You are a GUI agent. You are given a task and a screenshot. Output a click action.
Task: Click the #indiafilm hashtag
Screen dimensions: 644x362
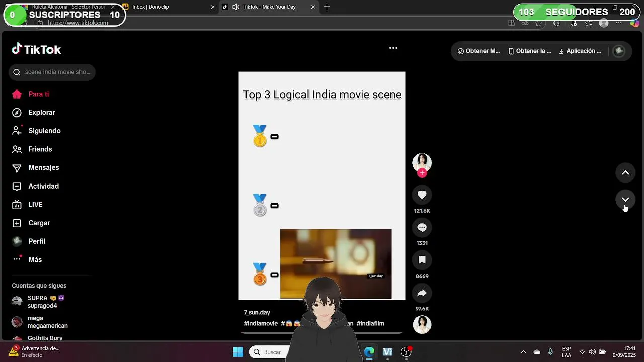[370, 323]
